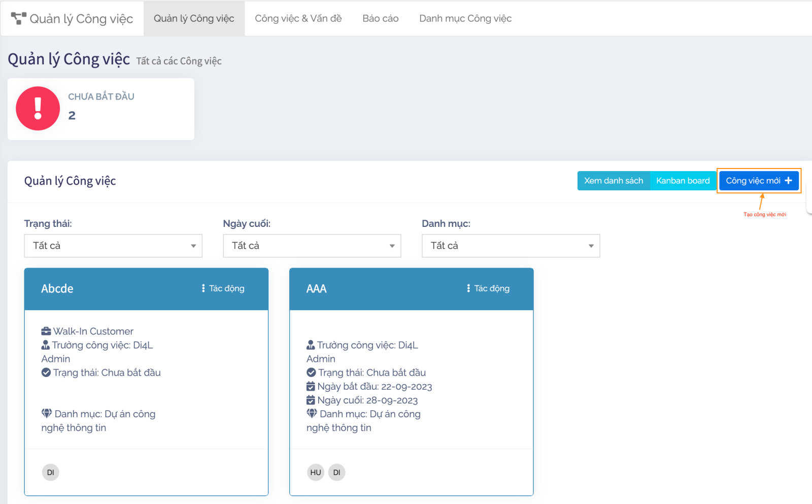Click the Công việc mới button

click(759, 181)
